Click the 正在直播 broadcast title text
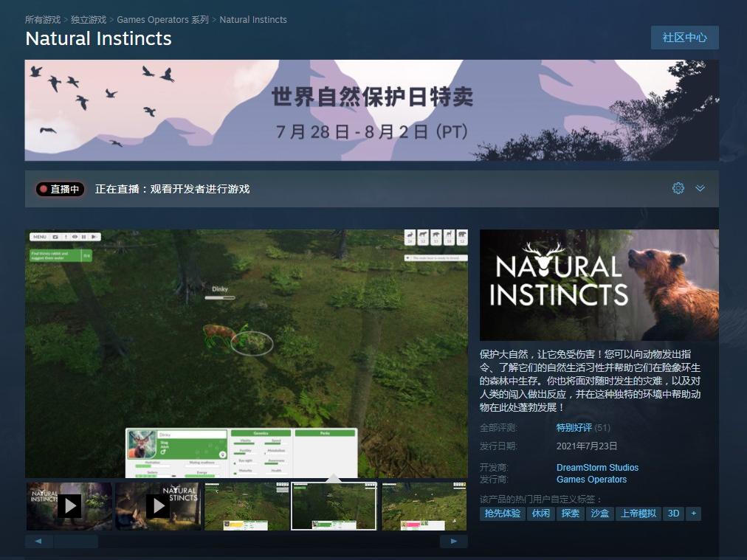 (x=173, y=189)
